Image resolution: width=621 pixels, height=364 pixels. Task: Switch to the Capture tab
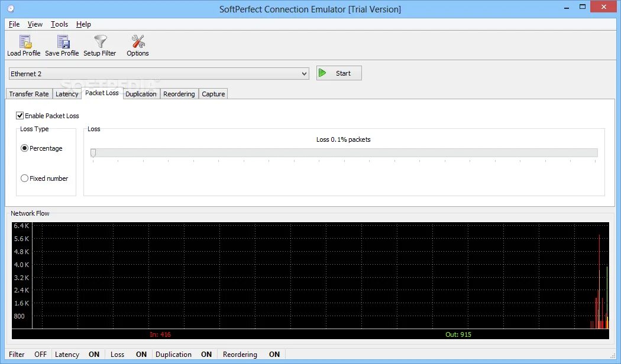(x=213, y=94)
